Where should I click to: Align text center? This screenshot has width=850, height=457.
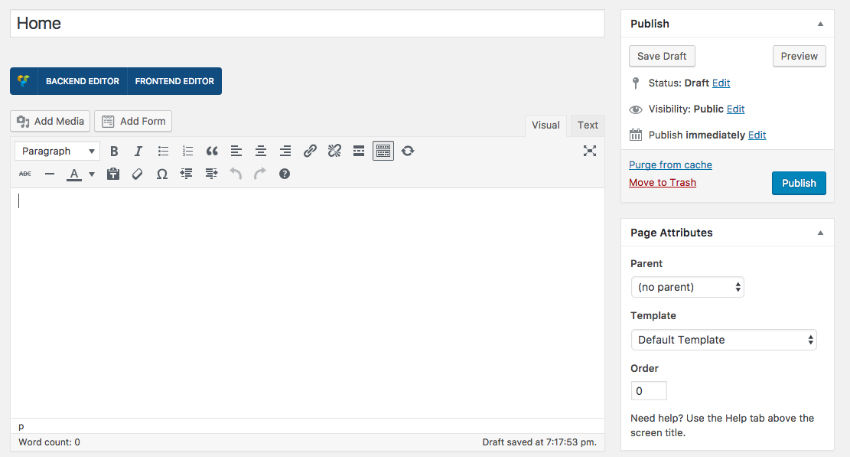tap(261, 151)
